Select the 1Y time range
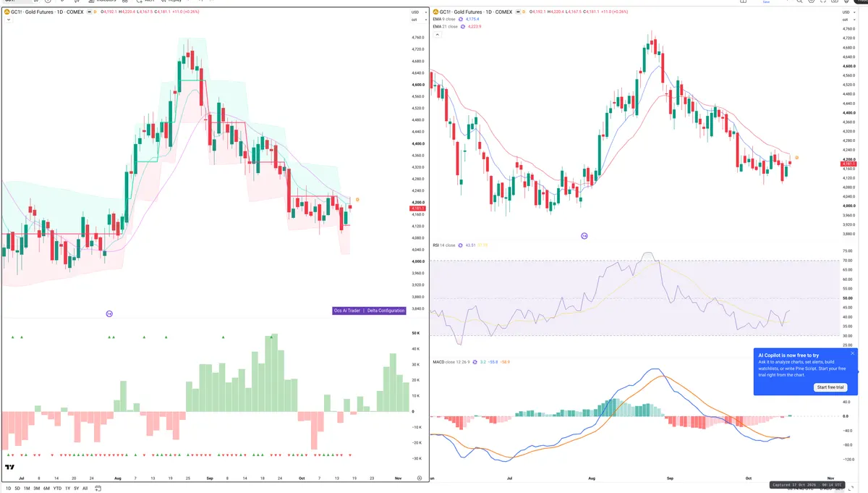868x493 pixels. point(68,489)
